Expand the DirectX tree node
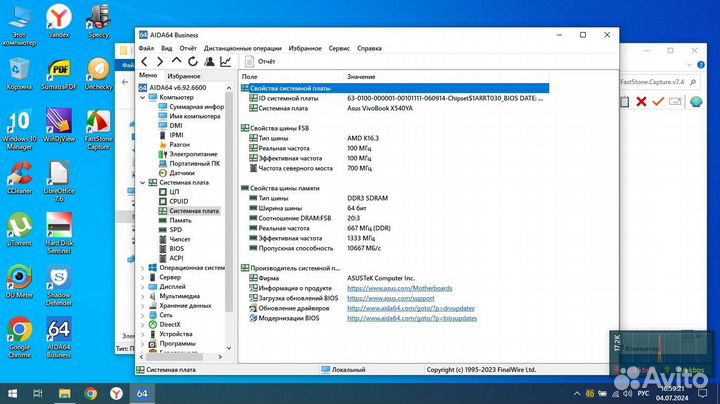Image resolution: width=720 pixels, height=404 pixels. (x=142, y=325)
